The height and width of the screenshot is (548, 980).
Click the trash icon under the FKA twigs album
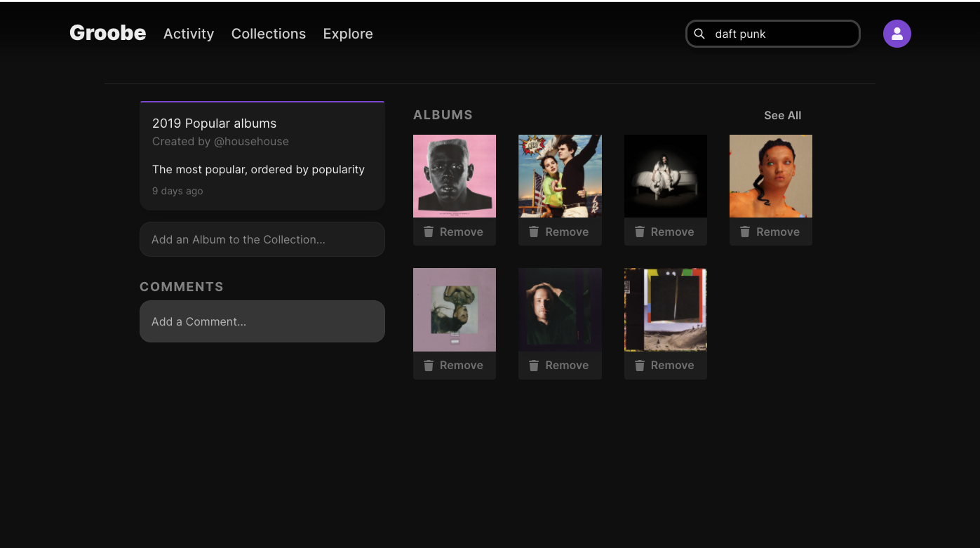pyautogui.click(x=744, y=232)
